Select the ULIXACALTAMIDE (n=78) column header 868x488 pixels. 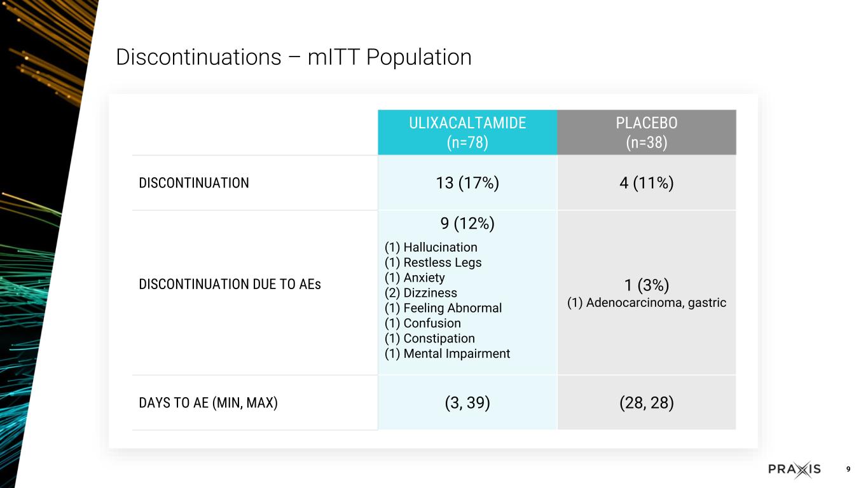click(467, 132)
